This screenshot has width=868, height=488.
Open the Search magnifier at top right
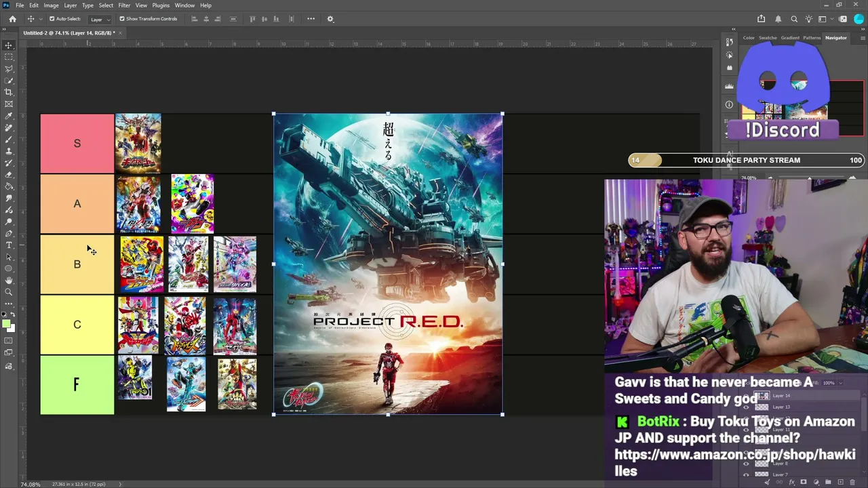pyautogui.click(x=794, y=19)
